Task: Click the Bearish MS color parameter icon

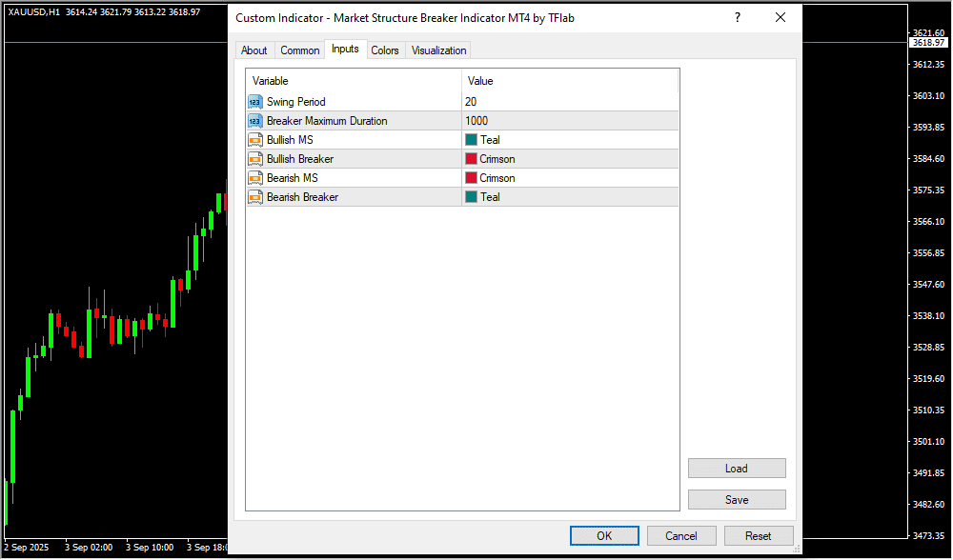Action: tap(254, 178)
